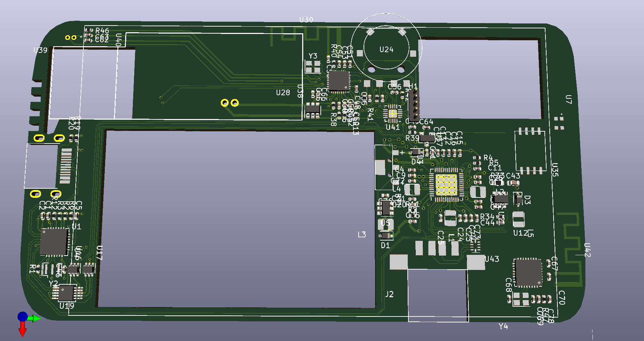Click the C43 capacitor label
This screenshot has width=644, height=341.
513,176
